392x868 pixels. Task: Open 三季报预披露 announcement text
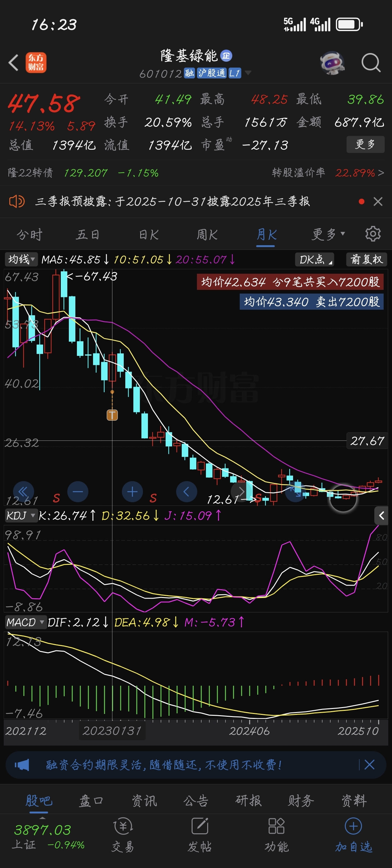click(172, 201)
